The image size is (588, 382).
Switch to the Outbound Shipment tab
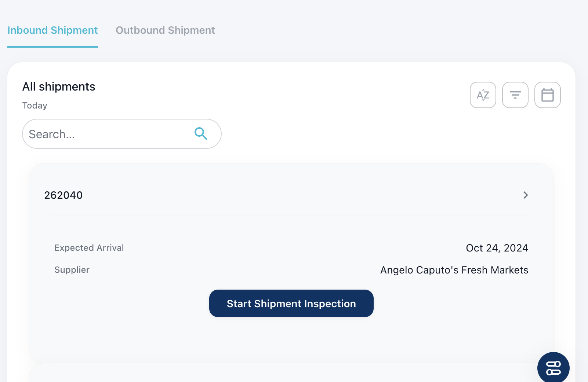(x=165, y=30)
